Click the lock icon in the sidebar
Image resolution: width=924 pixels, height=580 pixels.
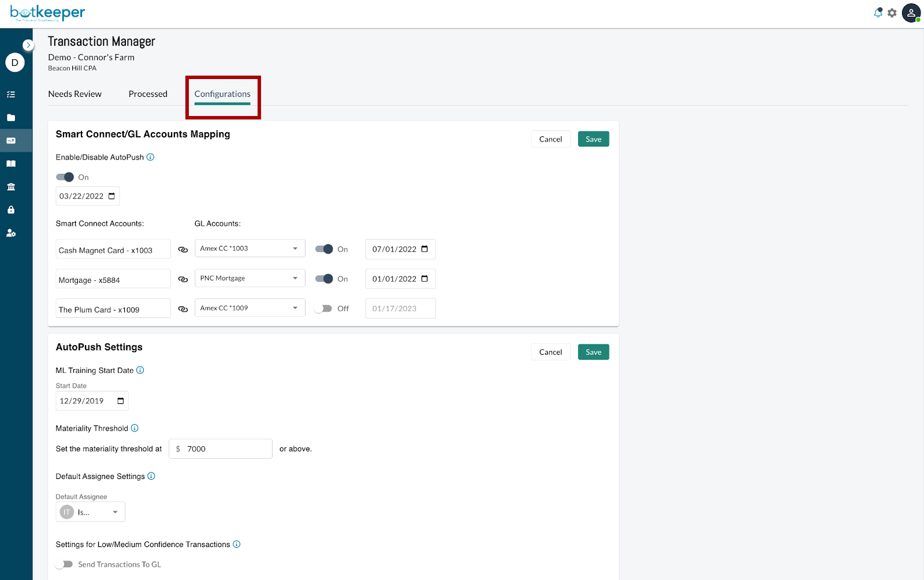[x=11, y=209]
